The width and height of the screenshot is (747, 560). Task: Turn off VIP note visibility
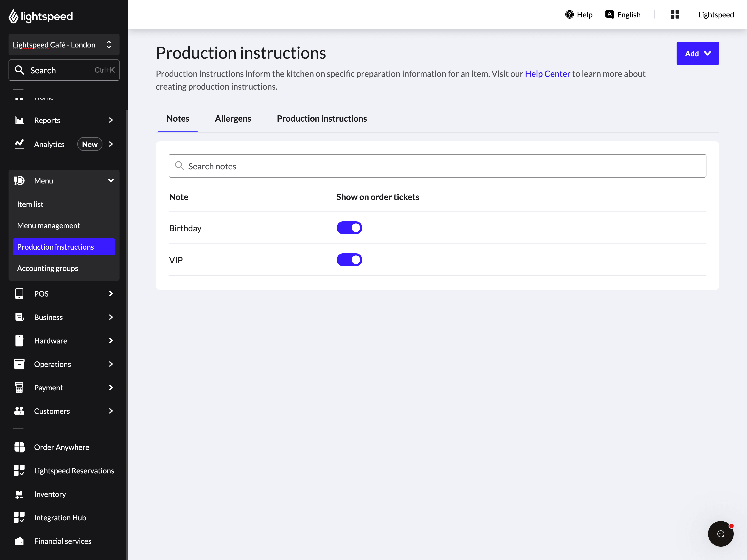(349, 260)
